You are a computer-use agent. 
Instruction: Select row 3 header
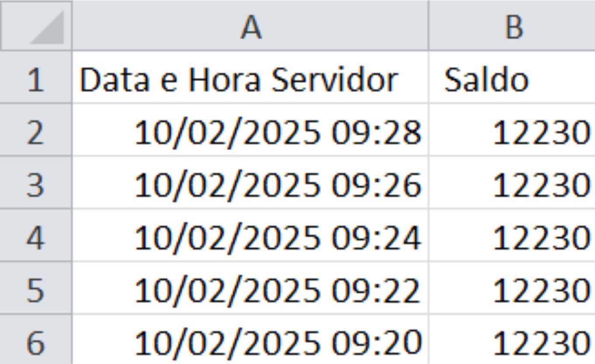[x=36, y=182]
